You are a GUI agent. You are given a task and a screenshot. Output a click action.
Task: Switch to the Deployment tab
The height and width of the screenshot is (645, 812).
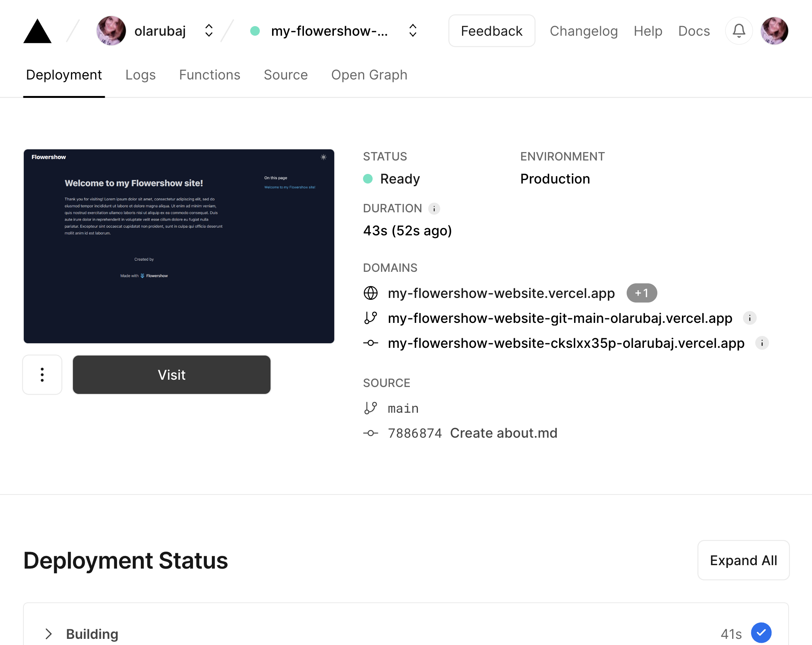[x=64, y=75]
